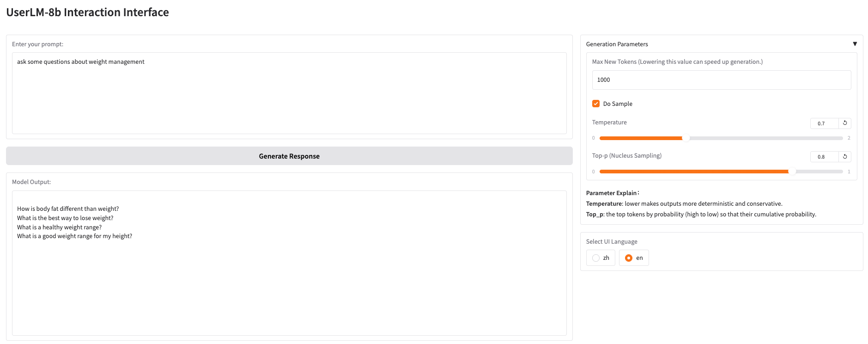This screenshot has width=868, height=344.
Task: Grab the Top-p slider handle
Action: [x=792, y=172]
